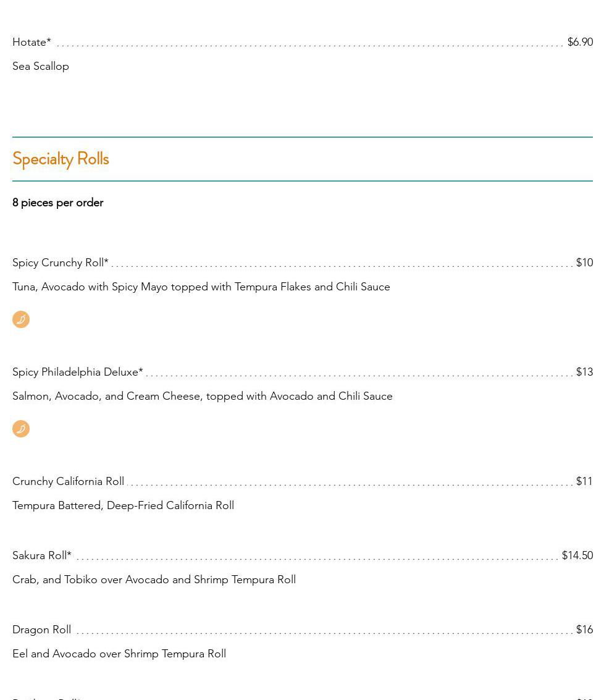
Task: Select the Crunchy California Roll item title
Action: pyautogui.click(x=68, y=481)
